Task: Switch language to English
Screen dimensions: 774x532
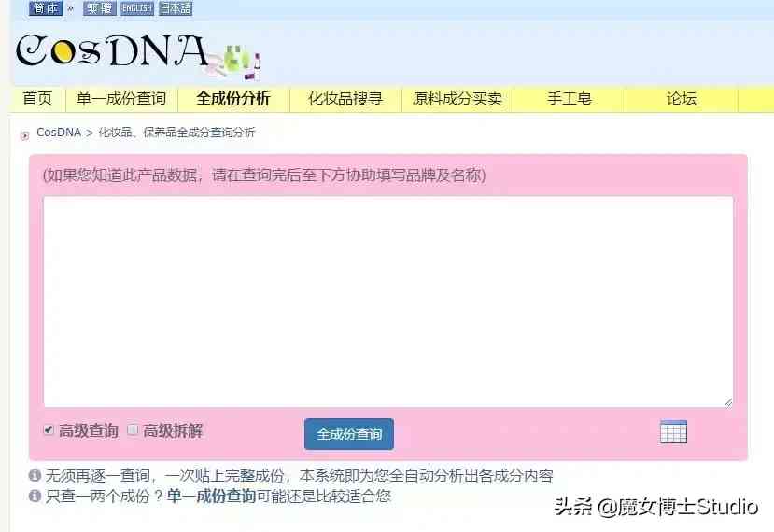Action: pyautogui.click(x=136, y=8)
